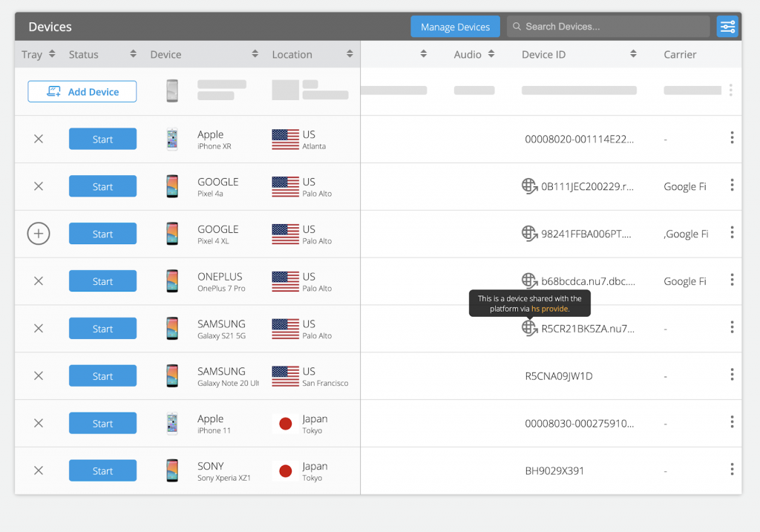Click the Galaxy Note 20 model name

click(x=229, y=384)
